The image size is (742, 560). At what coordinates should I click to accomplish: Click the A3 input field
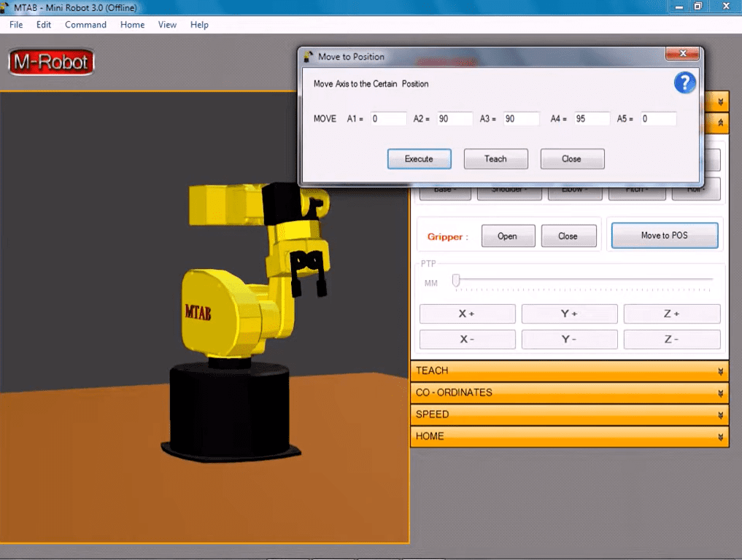(521, 119)
